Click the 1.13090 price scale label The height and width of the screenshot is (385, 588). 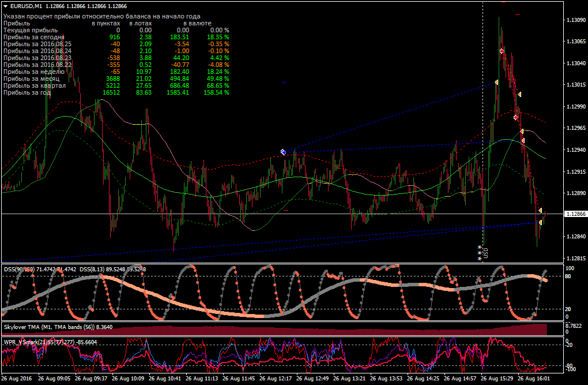pos(575,20)
